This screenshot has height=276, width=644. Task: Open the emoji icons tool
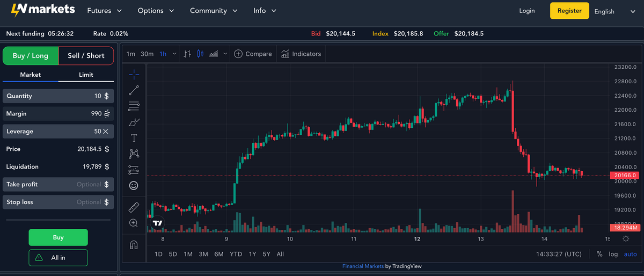tap(134, 185)
